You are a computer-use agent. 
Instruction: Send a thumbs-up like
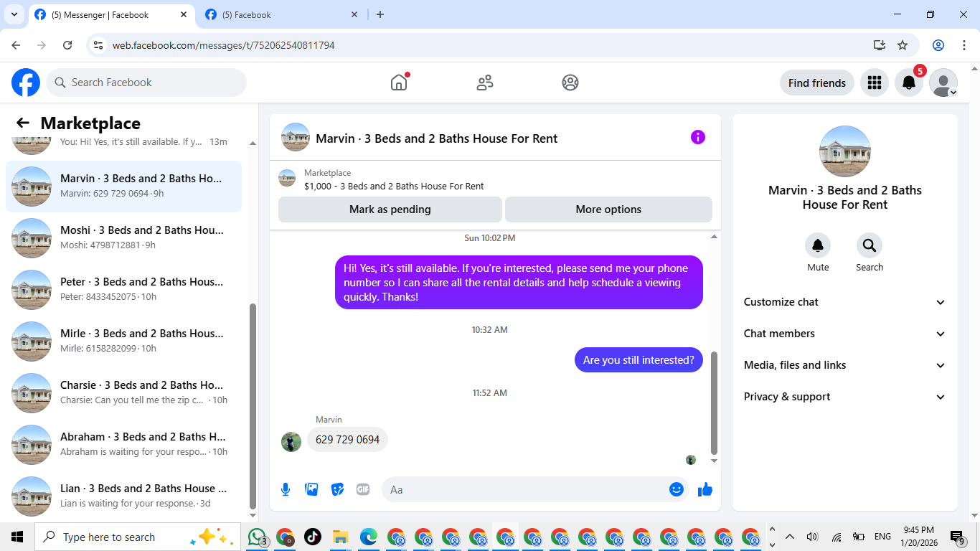tap(705, 489)
